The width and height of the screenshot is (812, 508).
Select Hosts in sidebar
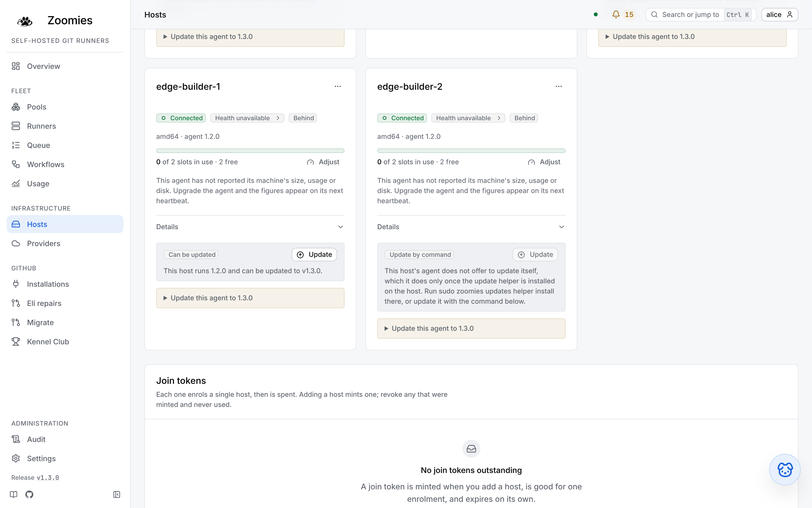pyautogui.click(x=65, y=224)
